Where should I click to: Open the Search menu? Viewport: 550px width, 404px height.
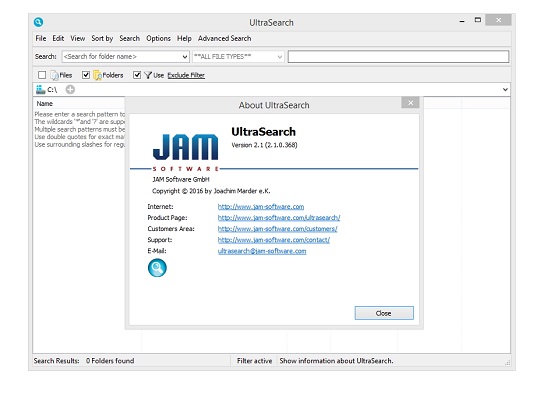[129, 38]
